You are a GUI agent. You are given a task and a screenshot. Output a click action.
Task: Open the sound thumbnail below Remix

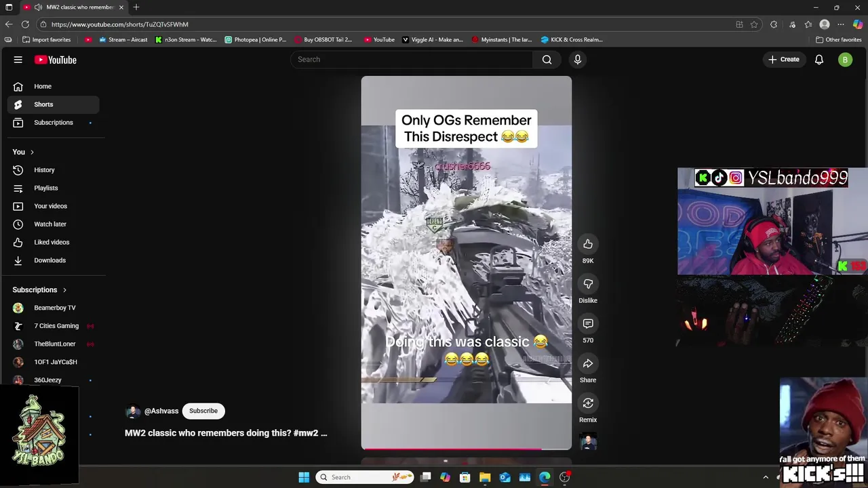(588, 442)
